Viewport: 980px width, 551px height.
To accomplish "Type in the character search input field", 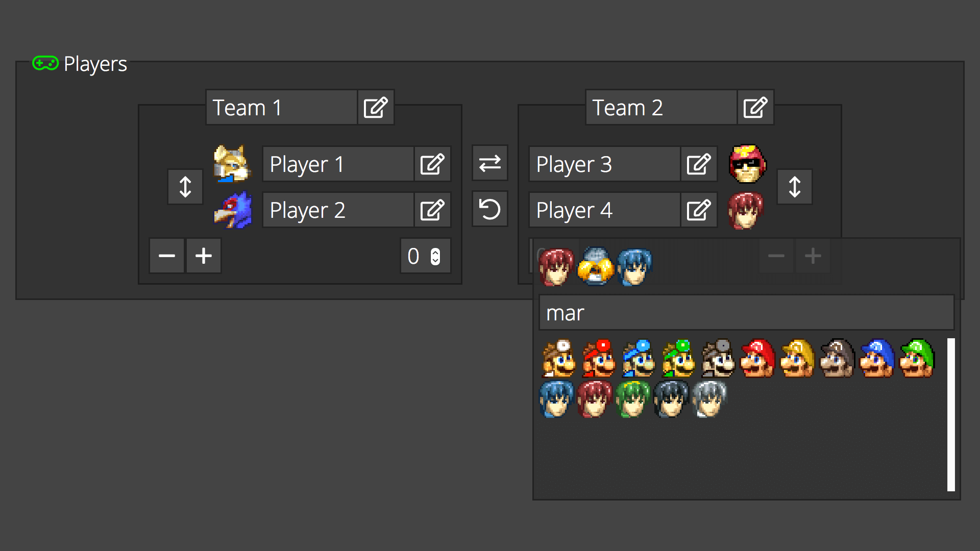I will (x=746, y=312).
